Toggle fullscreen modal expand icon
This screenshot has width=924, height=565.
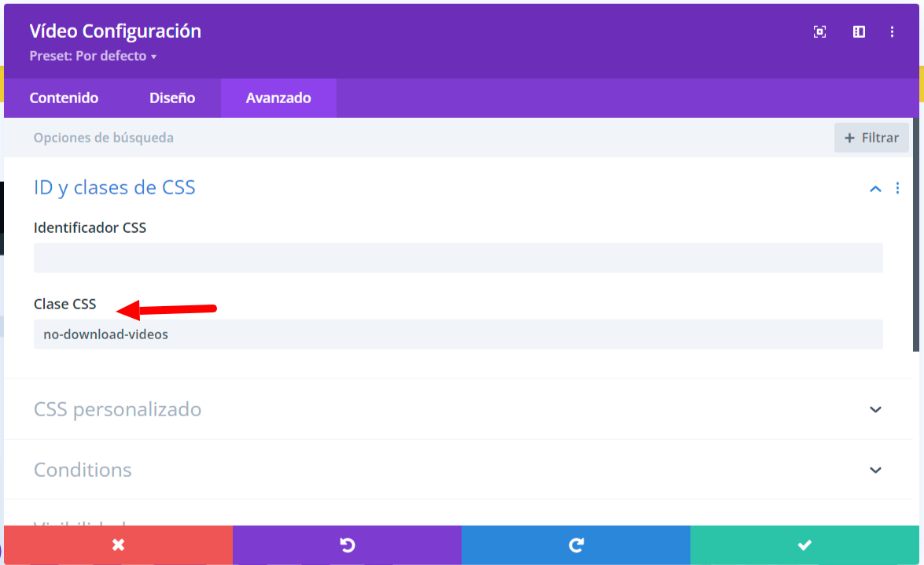tap(819, 31)
